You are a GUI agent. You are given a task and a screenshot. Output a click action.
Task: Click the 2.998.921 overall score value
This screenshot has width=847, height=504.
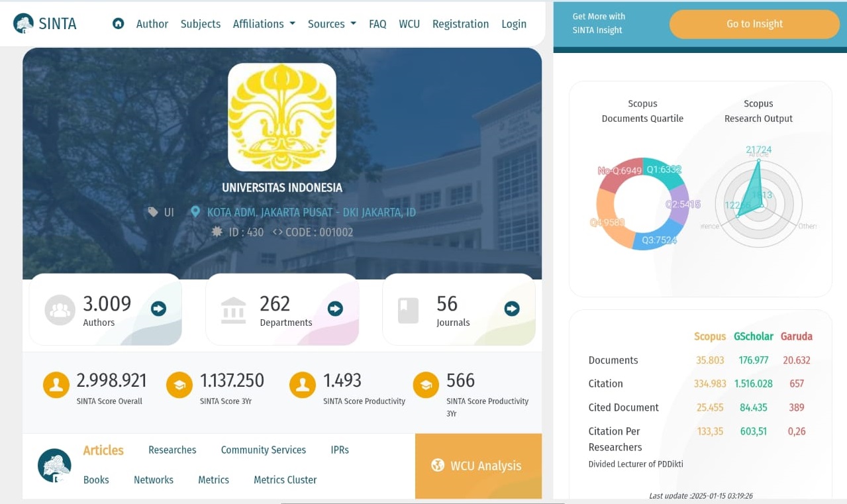pyautogui.click(x=112, y=380)
